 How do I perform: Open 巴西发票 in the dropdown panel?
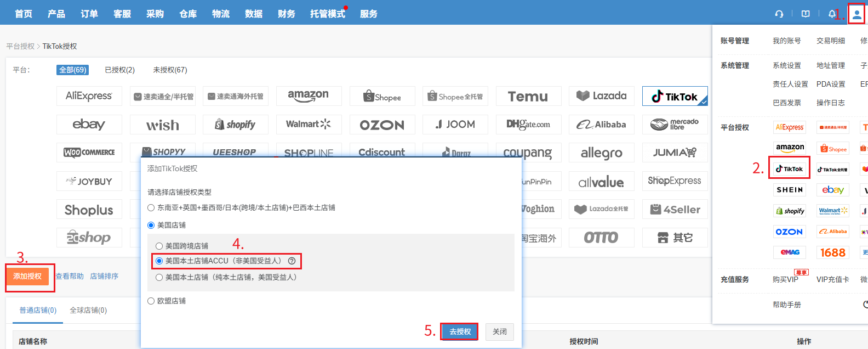point(787,103)
